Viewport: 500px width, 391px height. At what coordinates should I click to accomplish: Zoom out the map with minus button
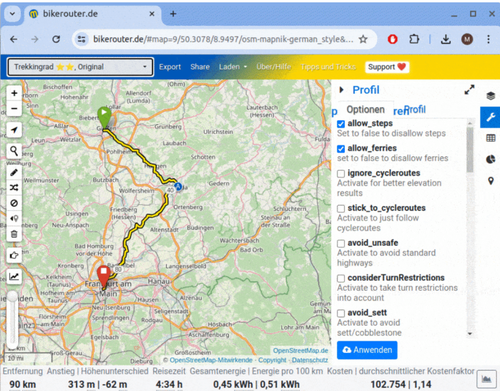(x=14, y=108)
